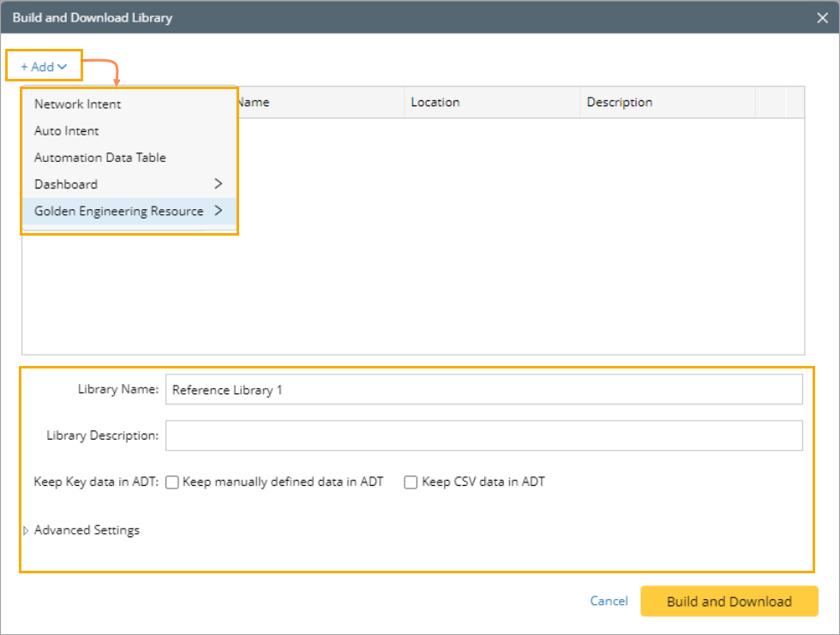
Task: Enable Keep manually defined data in ADT
Action: pyautogui.click(x=172, y=482)
